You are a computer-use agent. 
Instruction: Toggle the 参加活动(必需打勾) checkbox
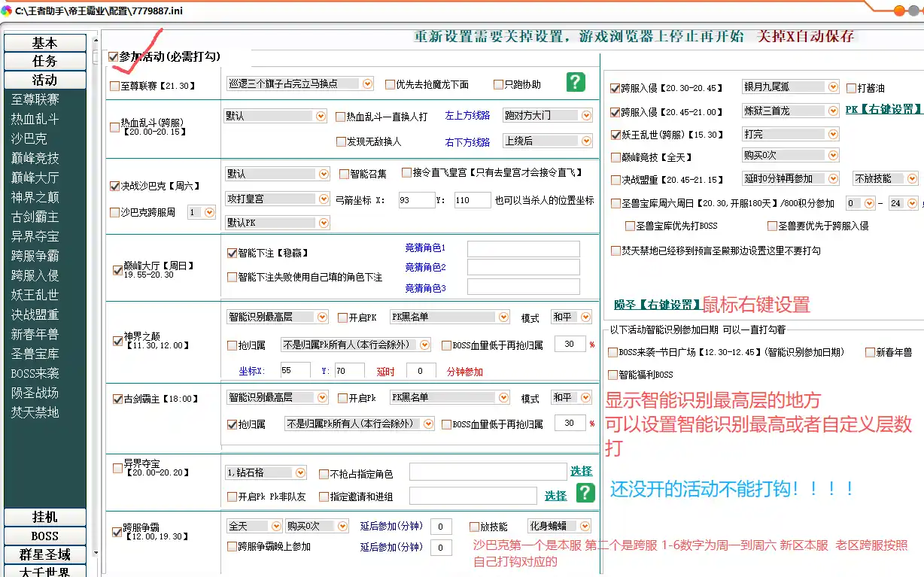click(x=114, y=56)
